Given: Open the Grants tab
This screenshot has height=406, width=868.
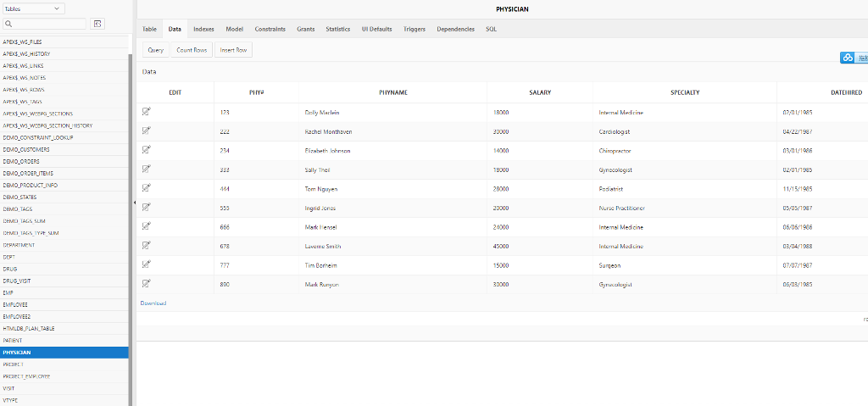Looking at the screenshot, I should click(305, 29).
